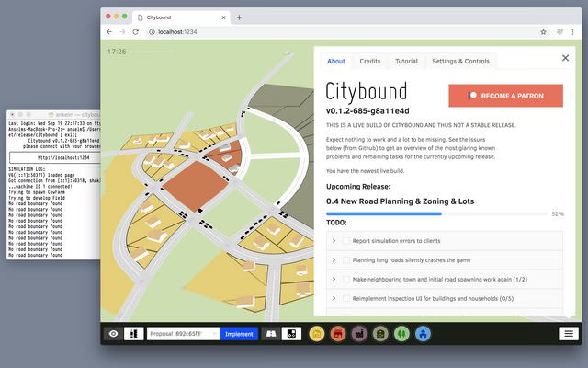Click the browser extension icon beside the star
Screen dimensions: 588x368
(560, 32)
